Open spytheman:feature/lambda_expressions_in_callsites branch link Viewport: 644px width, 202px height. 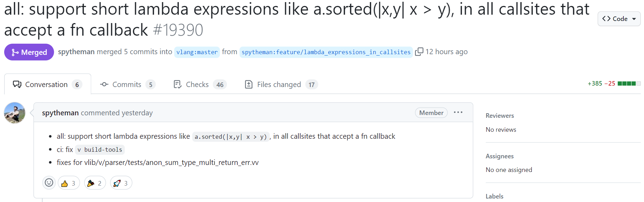326,52
